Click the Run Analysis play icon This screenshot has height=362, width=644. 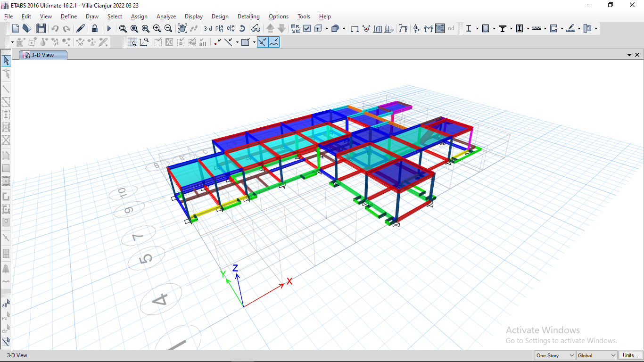[x=109, y=28]
